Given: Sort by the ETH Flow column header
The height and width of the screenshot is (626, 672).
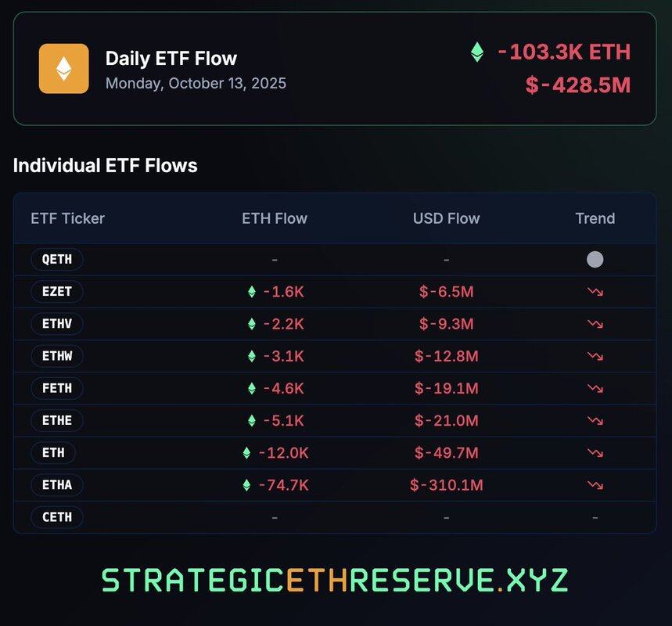Looking at the screenshot, I should pyautogui.click(x=275, y=218).
